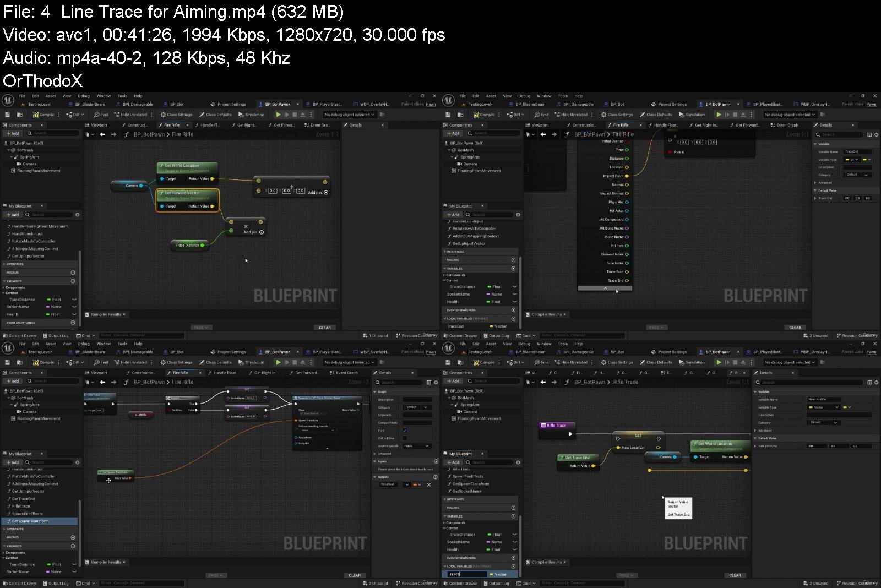Toggle Health eye in the Get Forward Vector window
The image size is (881, 588).
point(74,314)
